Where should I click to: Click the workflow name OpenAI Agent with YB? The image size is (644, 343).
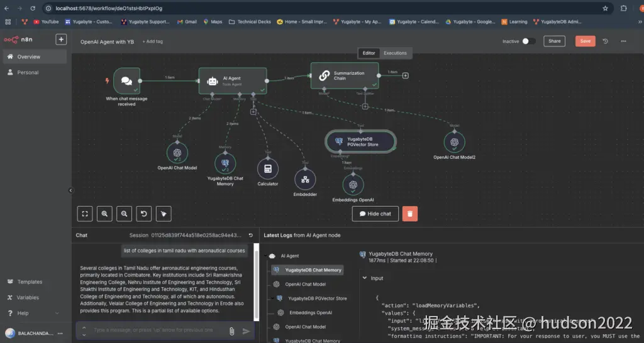(x=107, y=41)
